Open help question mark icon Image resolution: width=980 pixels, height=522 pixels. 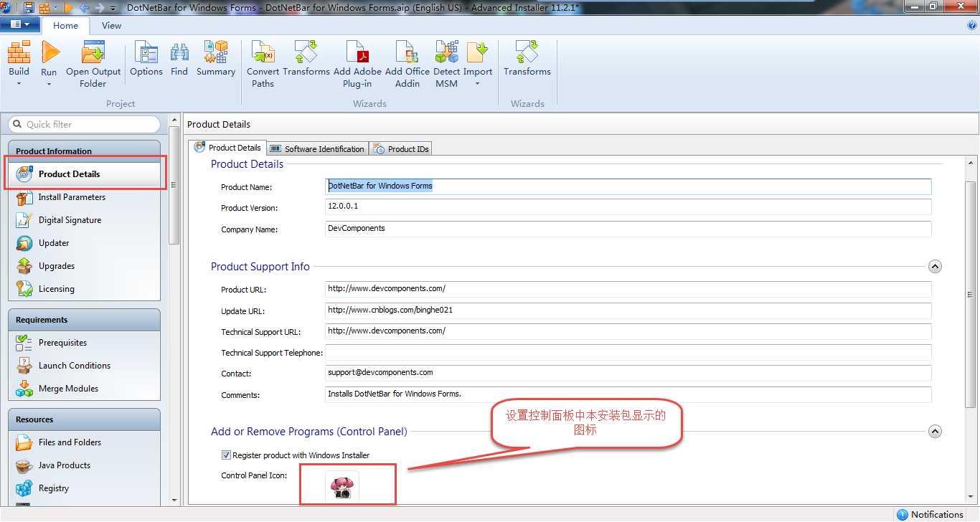(973, 25)
